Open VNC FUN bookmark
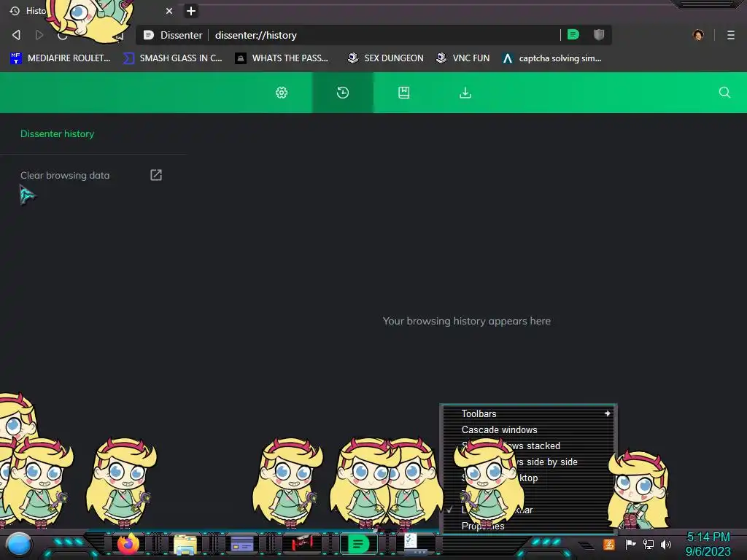The image size is (747, 560). 463,58
